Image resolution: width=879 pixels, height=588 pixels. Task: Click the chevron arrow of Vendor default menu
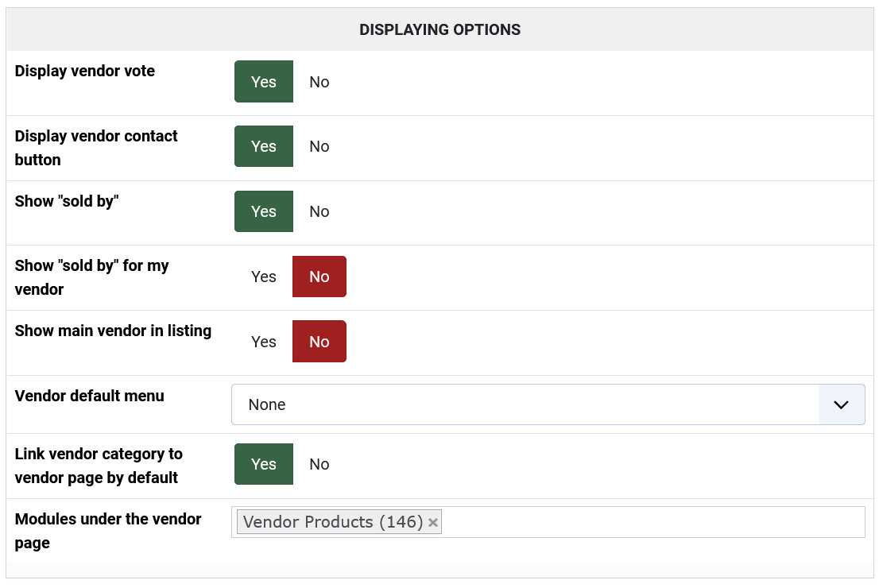[x=842, y=404]
